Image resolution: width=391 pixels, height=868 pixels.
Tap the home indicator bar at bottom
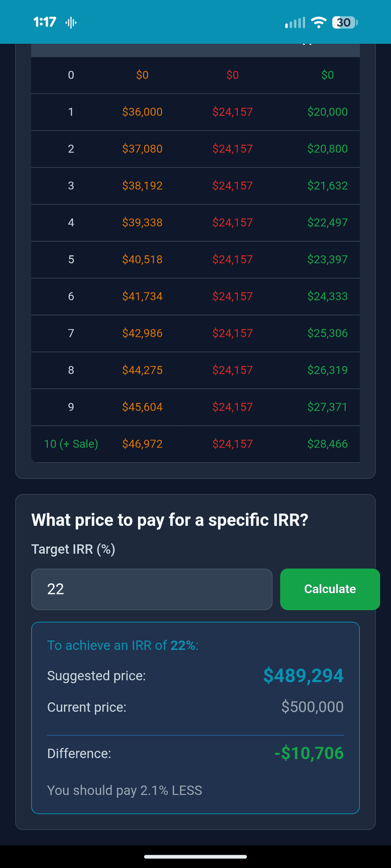pyautogui.click(x=195, y=856)
